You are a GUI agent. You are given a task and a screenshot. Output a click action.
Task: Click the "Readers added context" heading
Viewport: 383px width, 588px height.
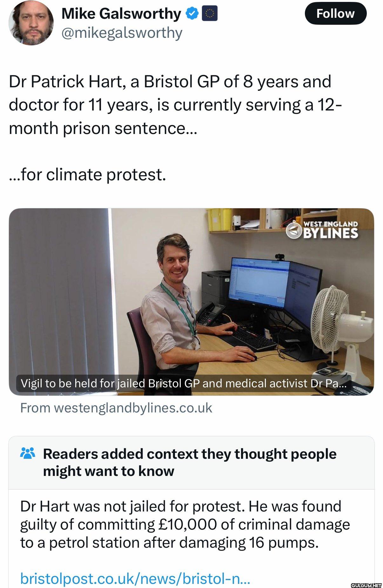(x=189, y=462)
